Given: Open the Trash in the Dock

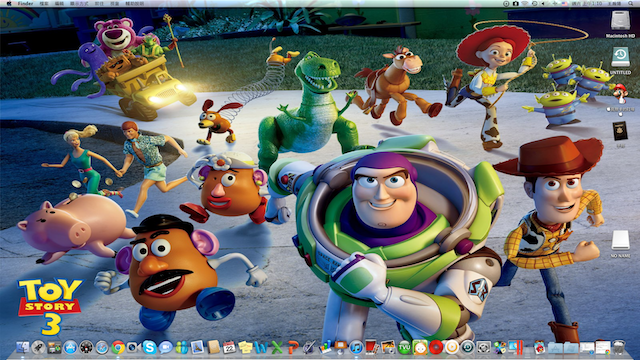Looking at the screenshot, I should pyautogui.click(x=619, y=347).
